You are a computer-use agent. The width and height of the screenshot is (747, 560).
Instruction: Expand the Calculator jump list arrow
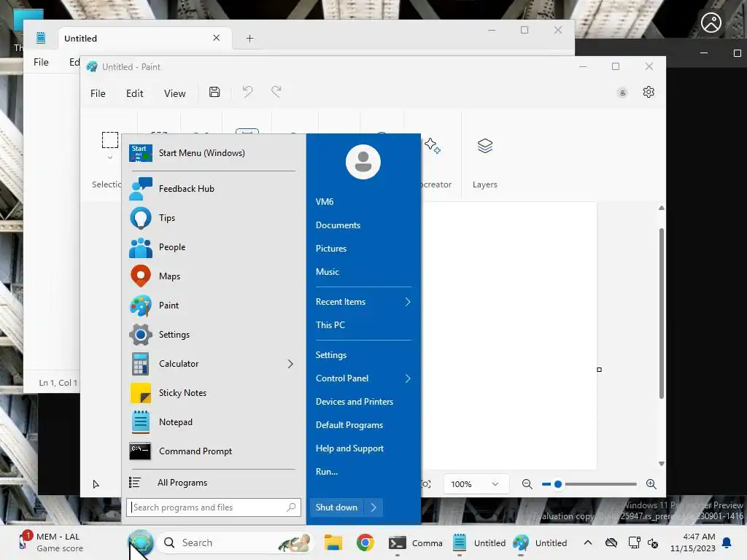[x=290, y=364]
